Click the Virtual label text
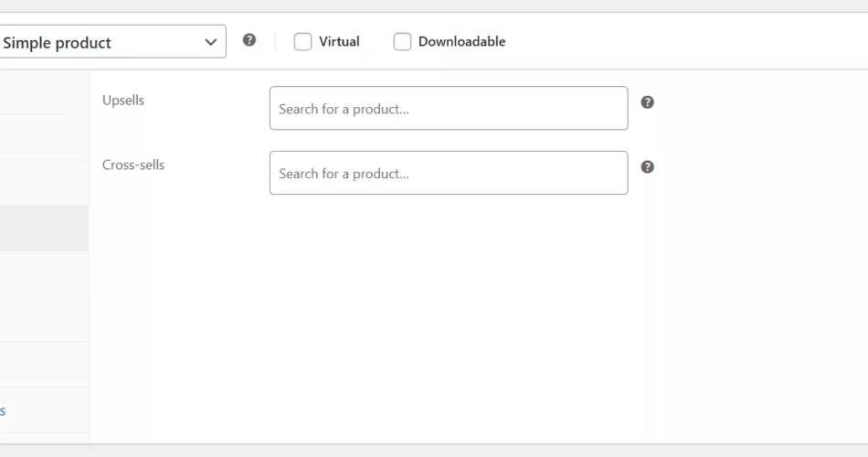This screenshot has height=457, width=868. (x=339, y=41)
